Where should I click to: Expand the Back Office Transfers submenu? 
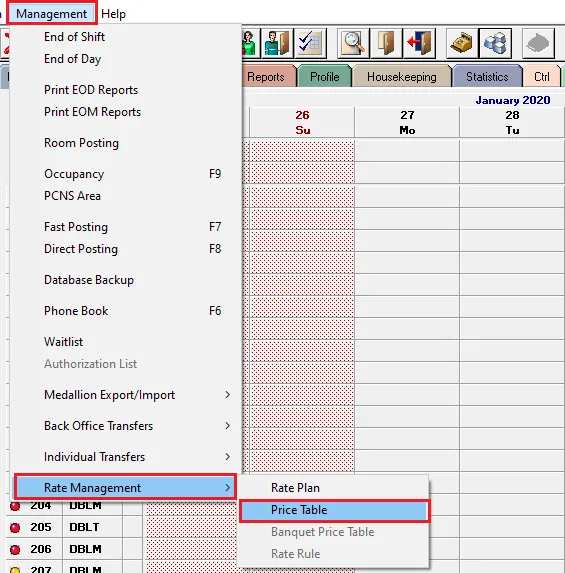tap(125, 426)
